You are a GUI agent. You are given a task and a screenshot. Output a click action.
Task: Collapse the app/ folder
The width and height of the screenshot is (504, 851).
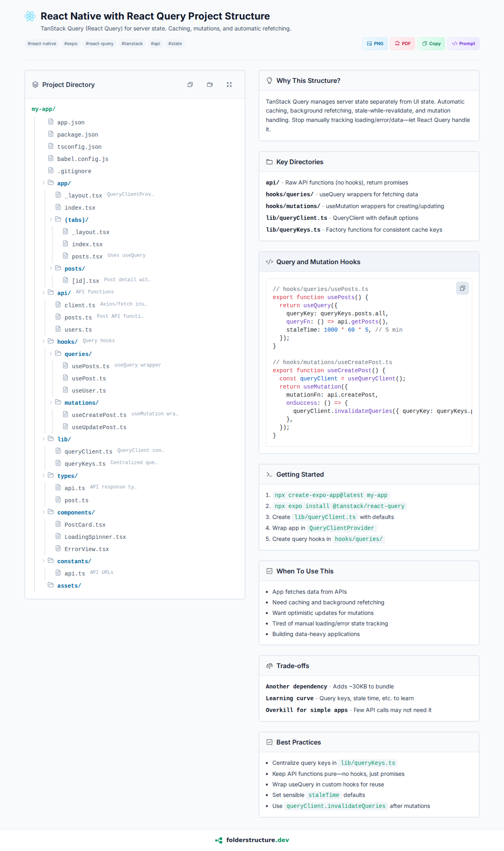pos(44,183)
